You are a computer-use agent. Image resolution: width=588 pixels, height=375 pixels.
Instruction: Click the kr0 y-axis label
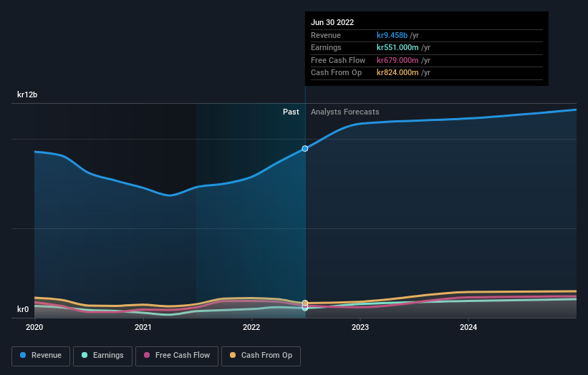tap(23, 309)
